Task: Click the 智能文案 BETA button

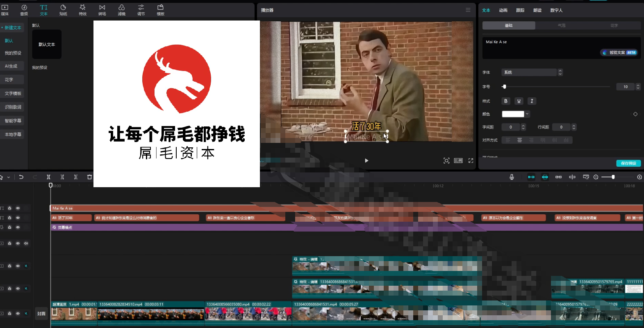Action: [619, 53]
